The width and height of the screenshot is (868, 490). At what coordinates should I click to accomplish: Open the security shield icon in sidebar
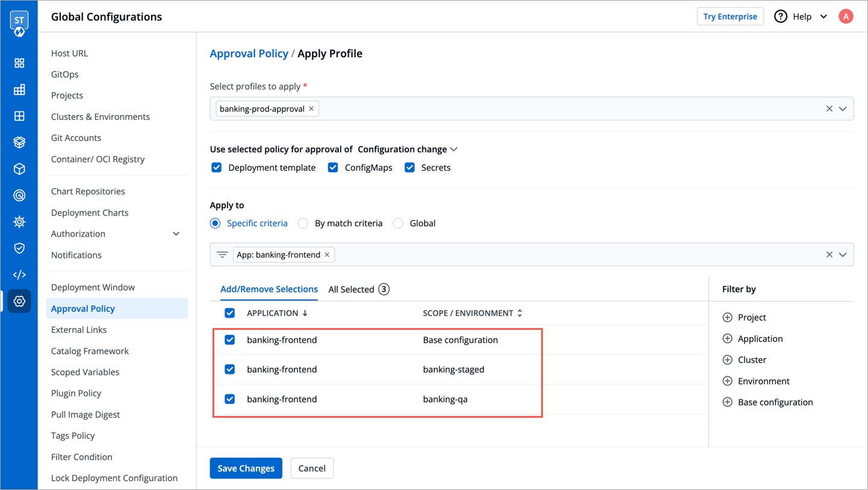click(x=19, y=248)
